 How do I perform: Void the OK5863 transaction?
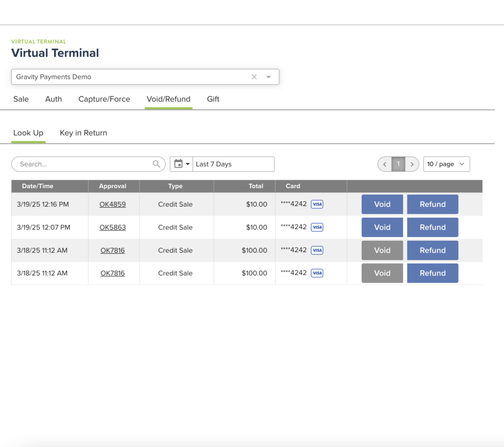[x=382, y=227]
